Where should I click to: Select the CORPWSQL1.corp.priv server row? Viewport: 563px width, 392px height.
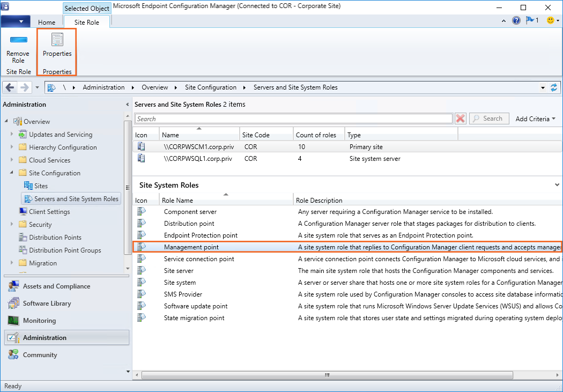coord(198,158)
